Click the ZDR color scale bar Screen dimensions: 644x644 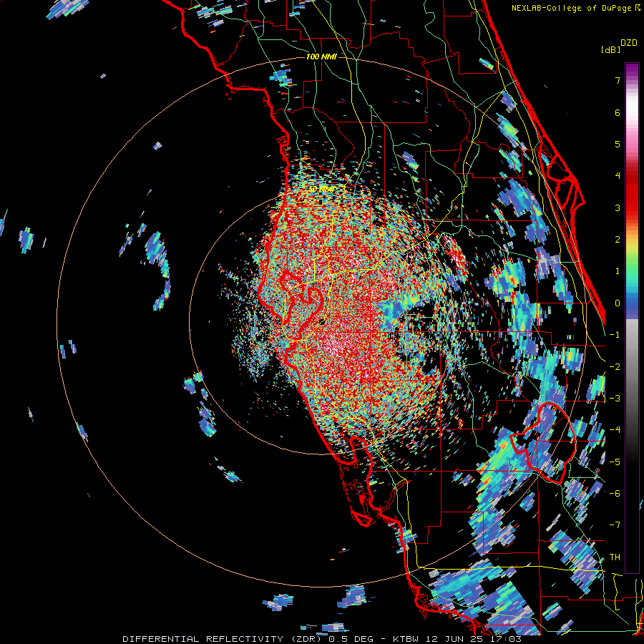tap(632, 318)
